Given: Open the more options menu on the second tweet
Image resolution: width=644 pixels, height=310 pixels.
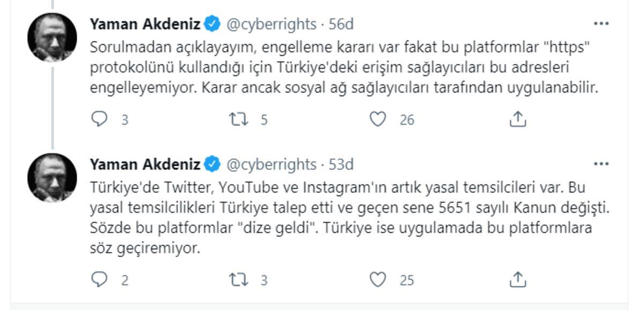Looking at the screenshot, I should click(x=602, y=163).
